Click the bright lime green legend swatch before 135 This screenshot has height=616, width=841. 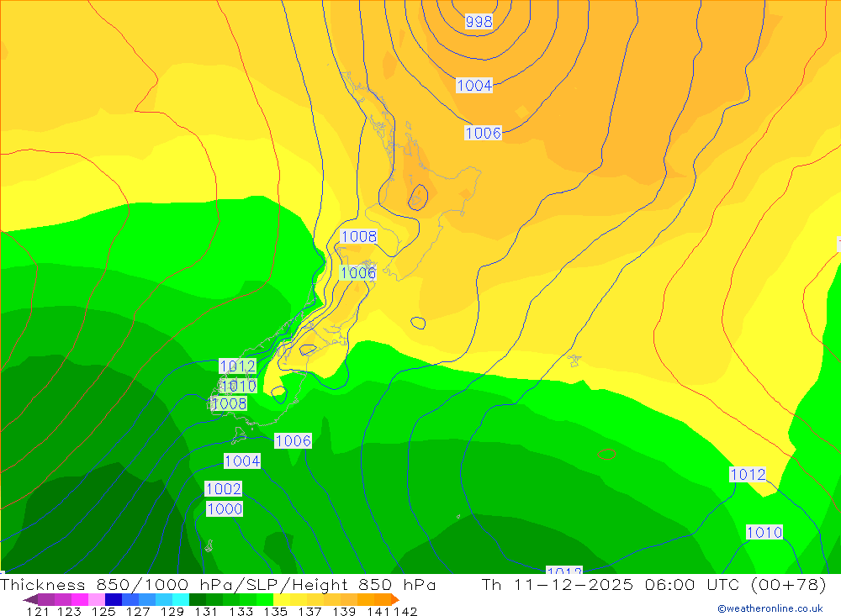265,599
